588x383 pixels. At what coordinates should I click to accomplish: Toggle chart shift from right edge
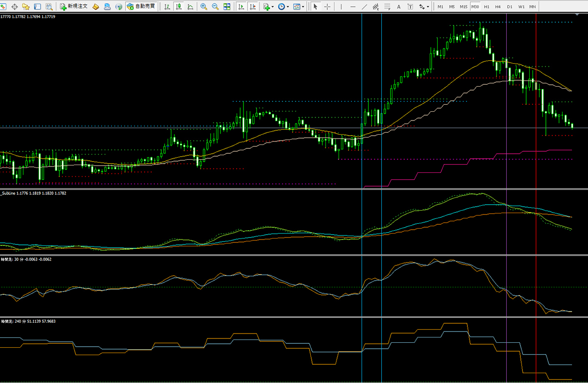[252, 7]
